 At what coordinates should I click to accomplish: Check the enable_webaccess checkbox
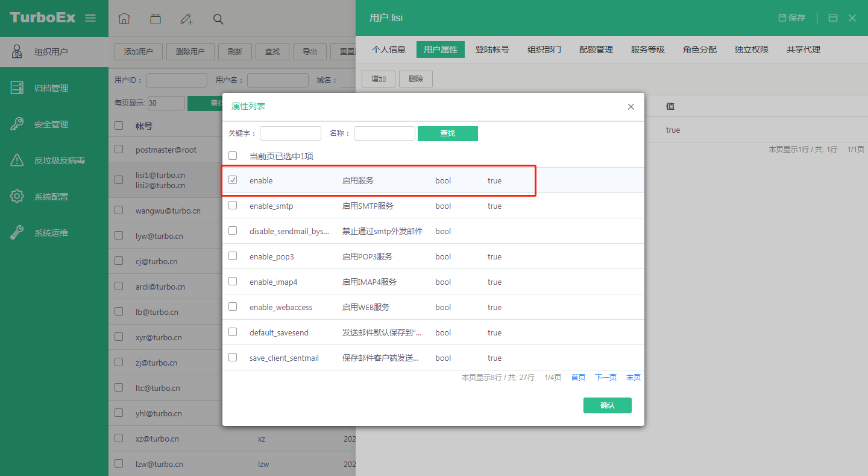point(233,306)
